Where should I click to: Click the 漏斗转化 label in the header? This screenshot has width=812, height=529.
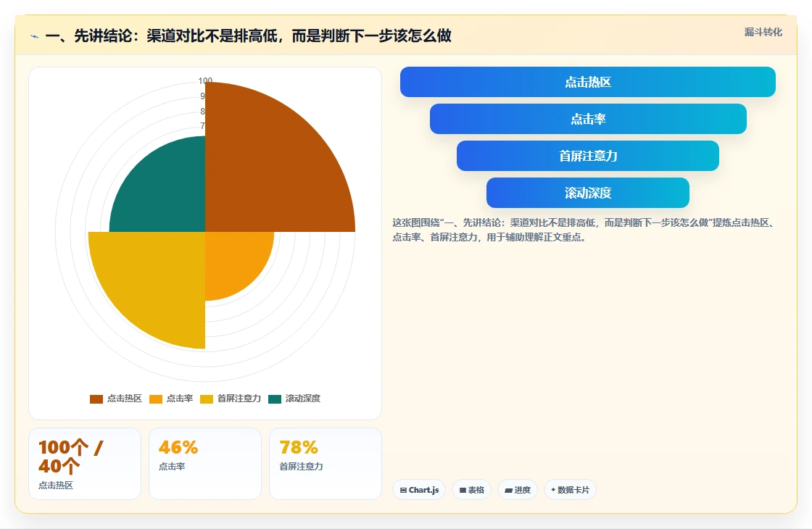click(763, 32)
